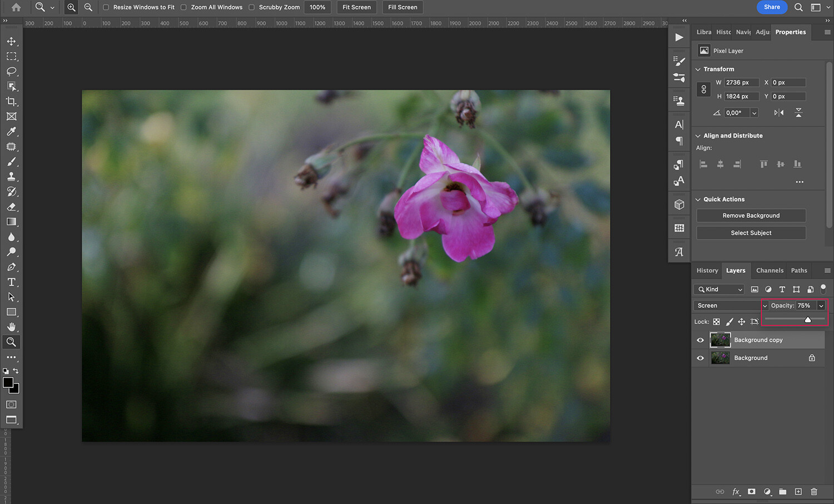Select the Horizontal Type tool

(11, 282)
